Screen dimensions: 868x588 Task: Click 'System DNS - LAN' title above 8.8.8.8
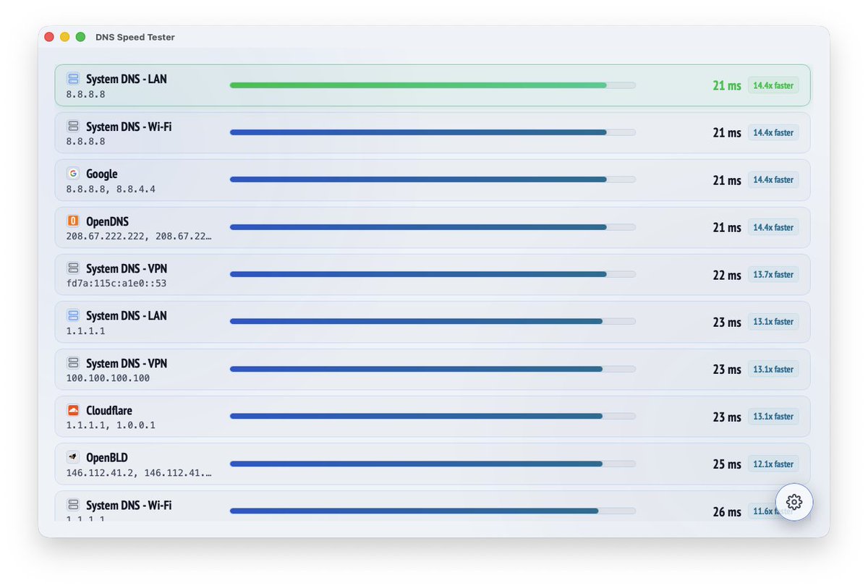(127, 79)
